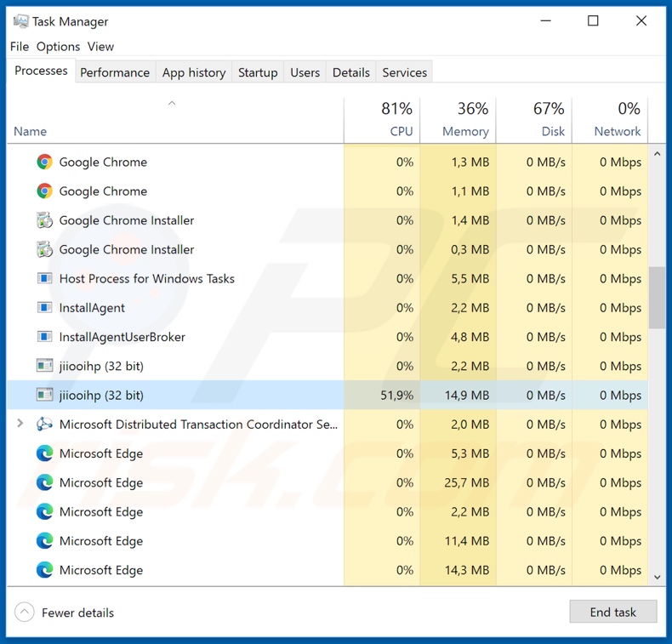Click the jiiooihp icon in the 51,9% CPU row
The image size is (672, 644).
coord(44,395)
